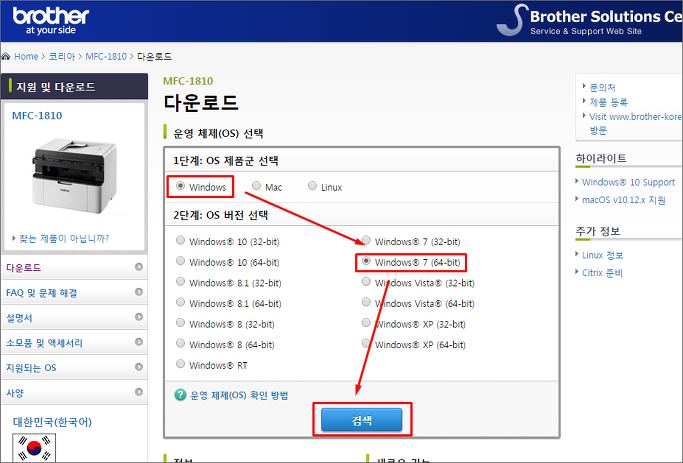This screenshot has width=683, height=463.
Task: Click the Brother logo at top left
Action: (x=51, y=20)
